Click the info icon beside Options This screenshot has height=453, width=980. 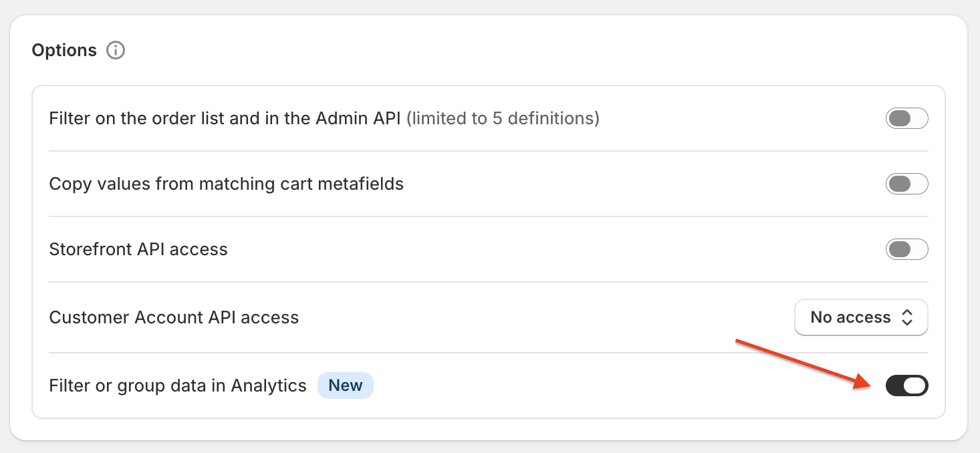(x=116, y=50)
